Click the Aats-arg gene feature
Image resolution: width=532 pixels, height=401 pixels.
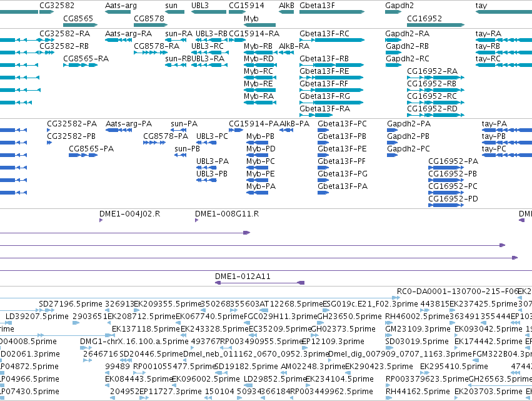click(x=118, y=12)
